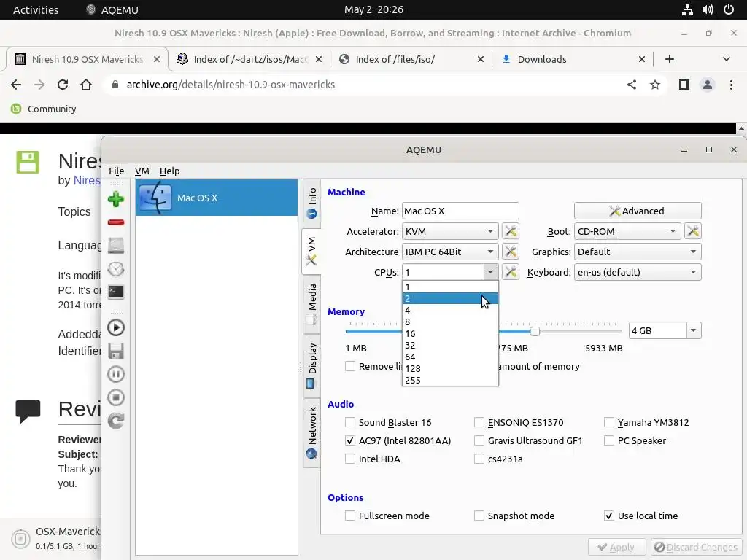Open the Help menu in AQEMU
The width and height of the screenshot is (747, 560).
click(169, 171)
